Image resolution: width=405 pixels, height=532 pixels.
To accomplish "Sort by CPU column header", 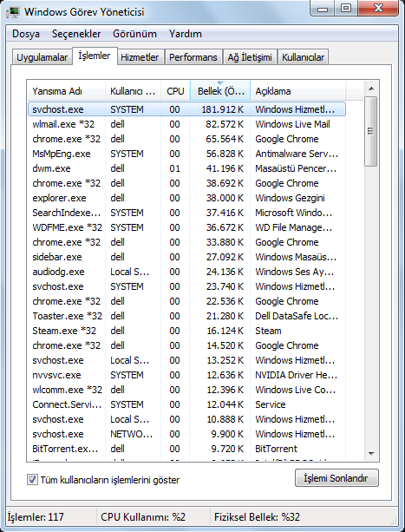I will pyautogui.click(x=175, y=91).
